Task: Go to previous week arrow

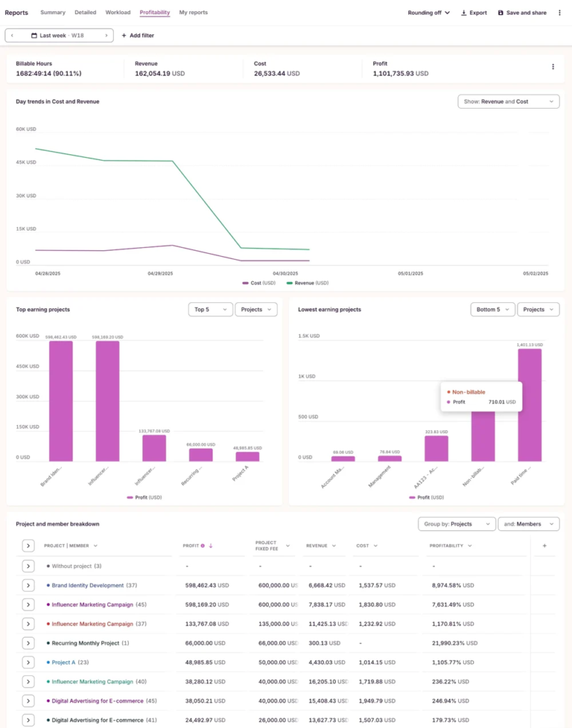Action: pos(13,36)
